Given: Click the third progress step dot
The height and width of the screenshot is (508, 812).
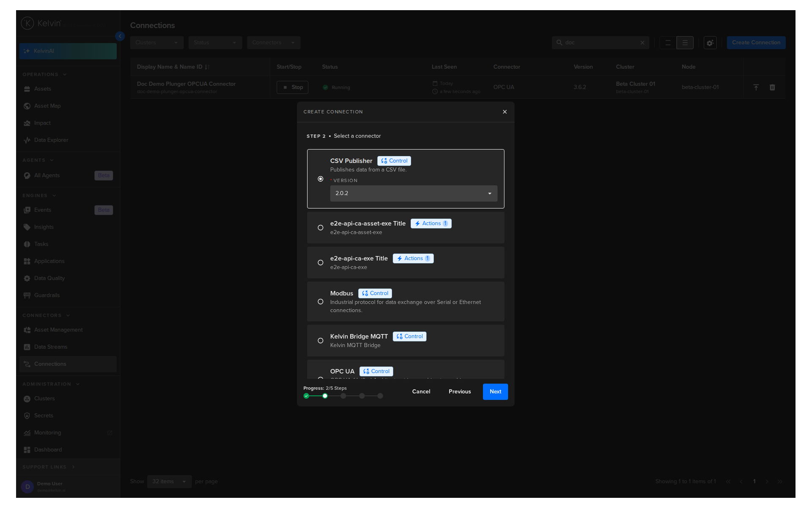Looking at the screenshot, I should click(343, 396).
